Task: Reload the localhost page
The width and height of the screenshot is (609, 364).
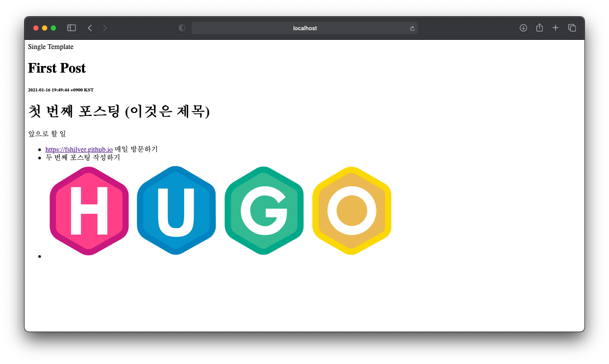Action: pyautogui.click(x=412, y=28)
